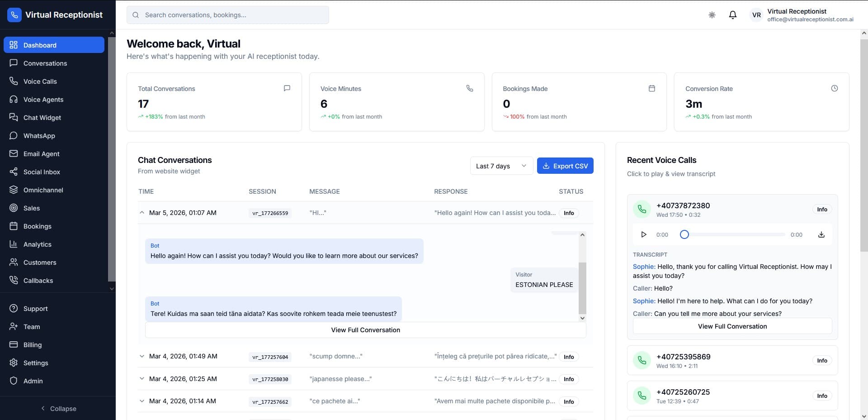
Task: Open the Last 7 days filter dropdown
Action: pos(501,166)
